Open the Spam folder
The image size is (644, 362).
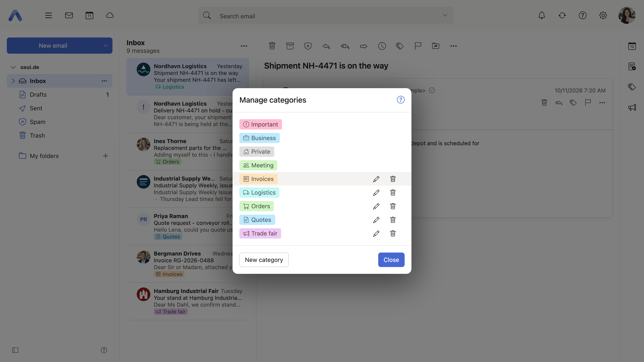(59, 122)
